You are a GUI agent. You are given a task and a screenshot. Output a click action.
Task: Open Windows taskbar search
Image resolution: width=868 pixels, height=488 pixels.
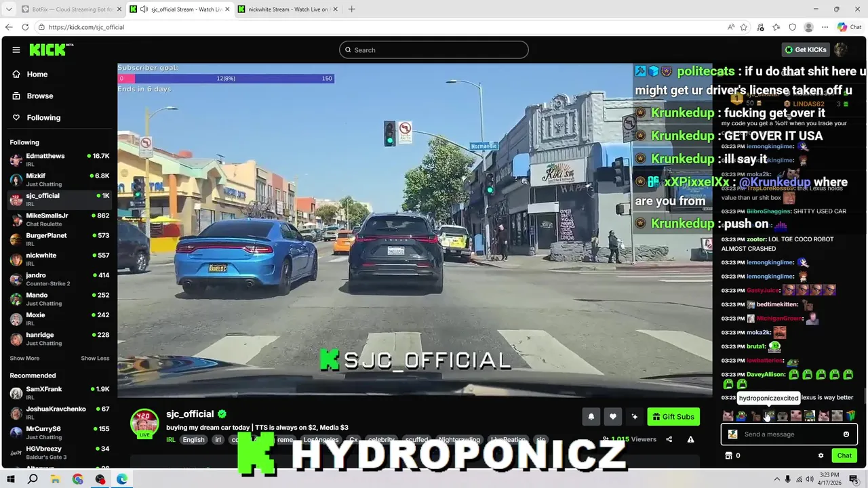(33, 479)
